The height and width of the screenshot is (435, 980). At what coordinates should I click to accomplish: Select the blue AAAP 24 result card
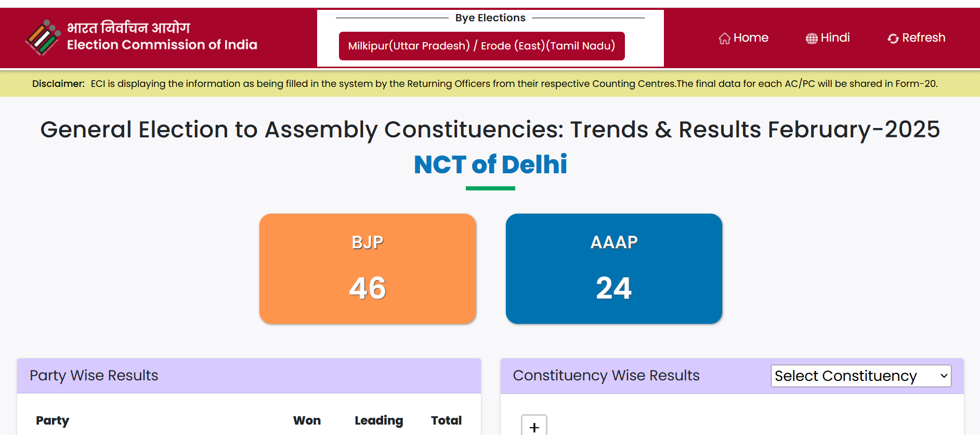point(614,268)
